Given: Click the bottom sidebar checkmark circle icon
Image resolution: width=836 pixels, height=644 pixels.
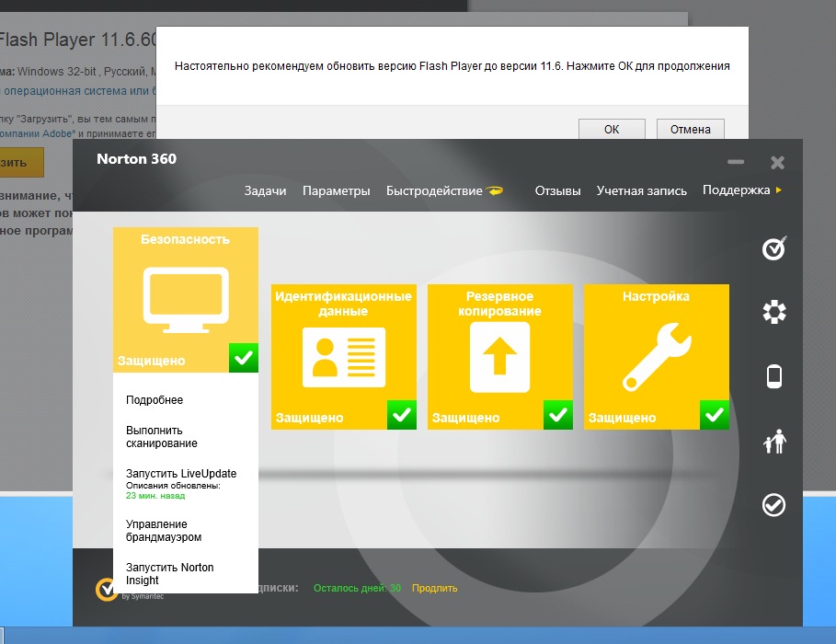Looking at the screenshot, I should pos(773,505).
